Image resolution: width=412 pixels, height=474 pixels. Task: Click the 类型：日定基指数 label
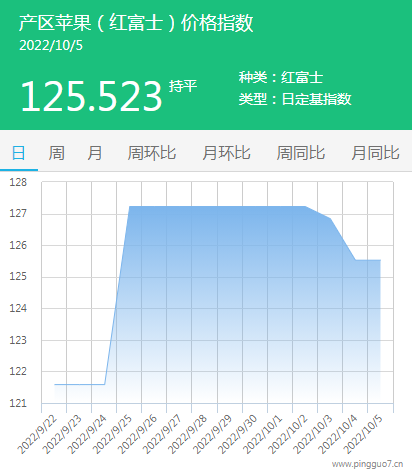(x=295, y=99)
